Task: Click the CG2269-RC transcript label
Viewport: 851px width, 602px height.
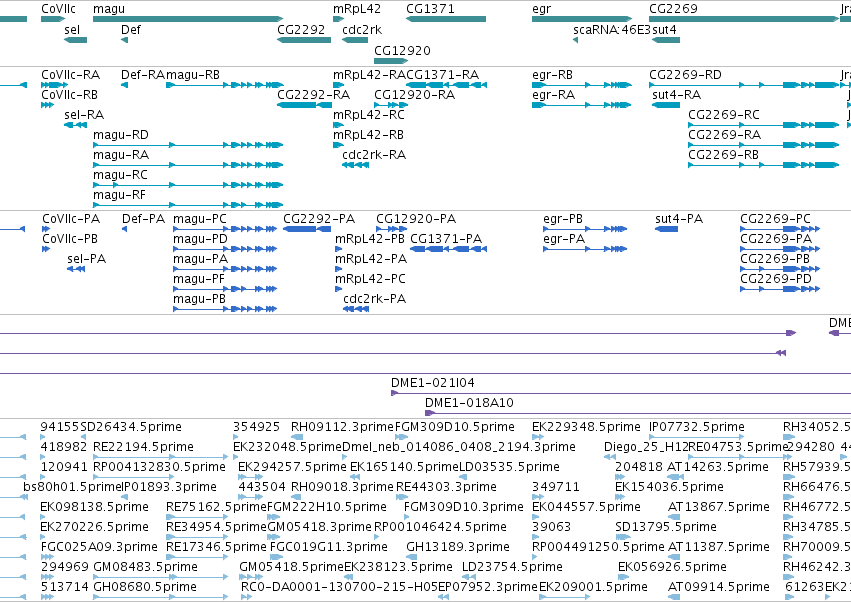Action: pyautogui.click(x=724, y=115)
